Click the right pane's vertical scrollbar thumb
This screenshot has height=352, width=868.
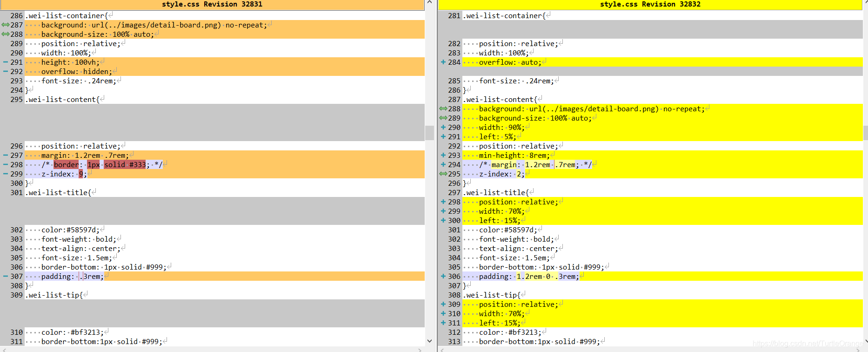[x=865, y=133]
